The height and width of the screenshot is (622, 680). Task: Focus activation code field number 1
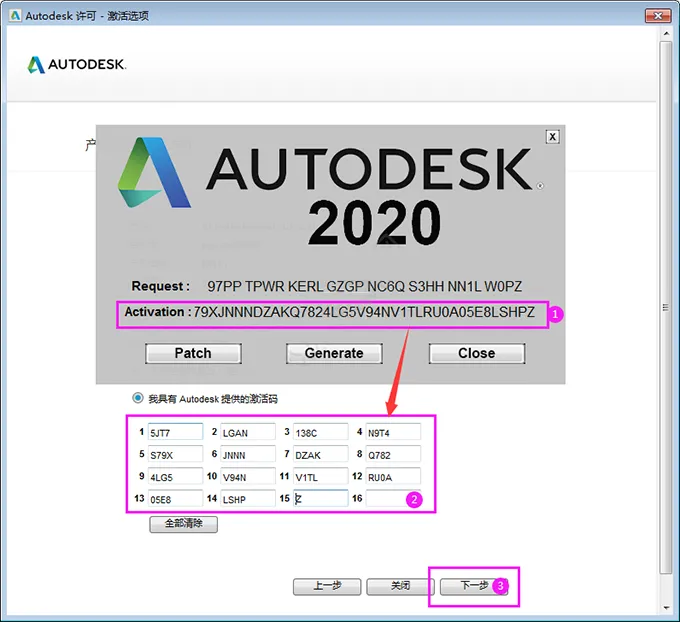coord(175,432)
